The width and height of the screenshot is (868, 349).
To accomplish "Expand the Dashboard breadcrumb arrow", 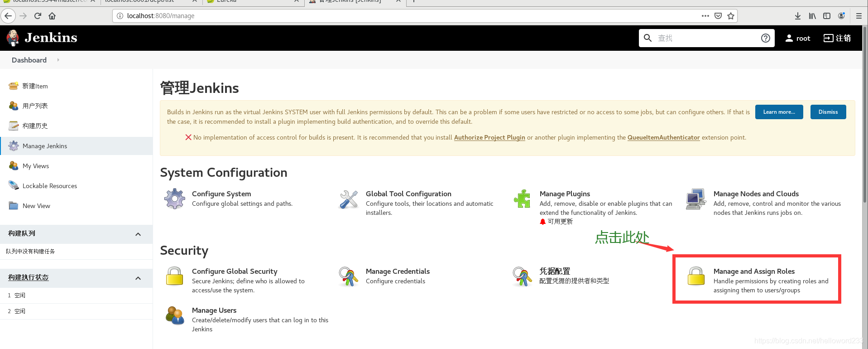I will point(58,60).
